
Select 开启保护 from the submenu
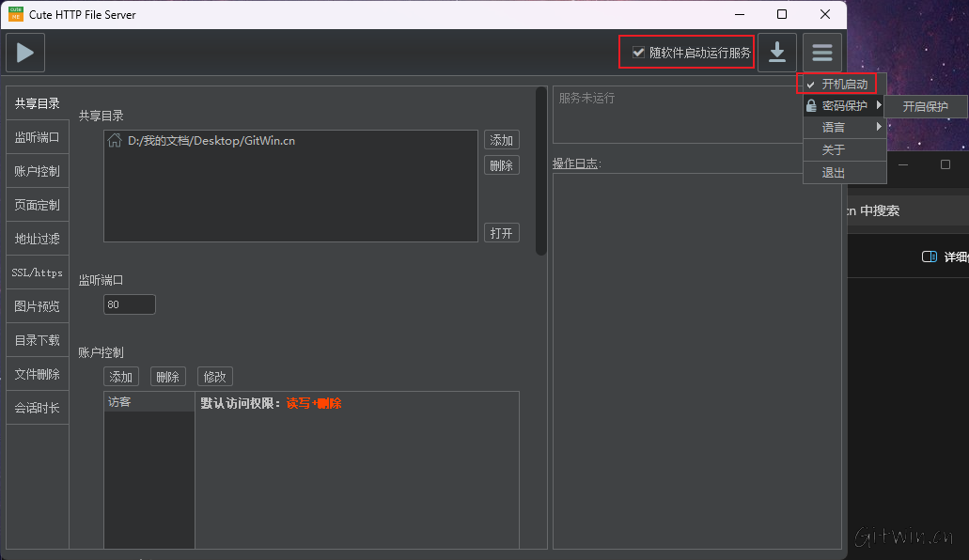click(926, 107)
